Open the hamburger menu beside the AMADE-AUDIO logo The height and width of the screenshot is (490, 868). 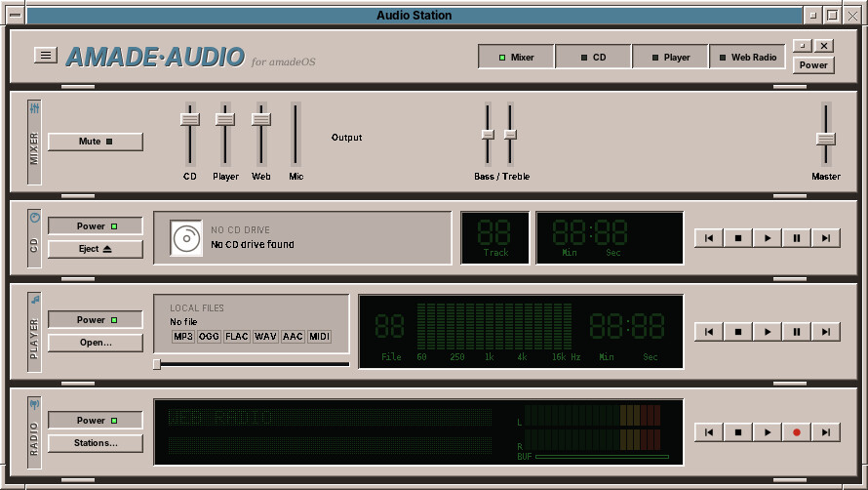(46, 55)
